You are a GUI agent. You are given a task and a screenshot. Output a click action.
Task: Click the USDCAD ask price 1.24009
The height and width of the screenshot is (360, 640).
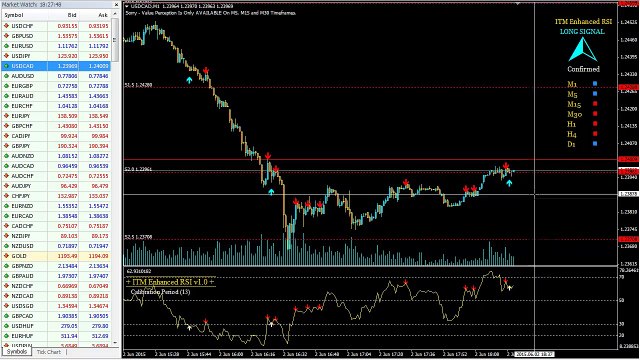(98, 66)
